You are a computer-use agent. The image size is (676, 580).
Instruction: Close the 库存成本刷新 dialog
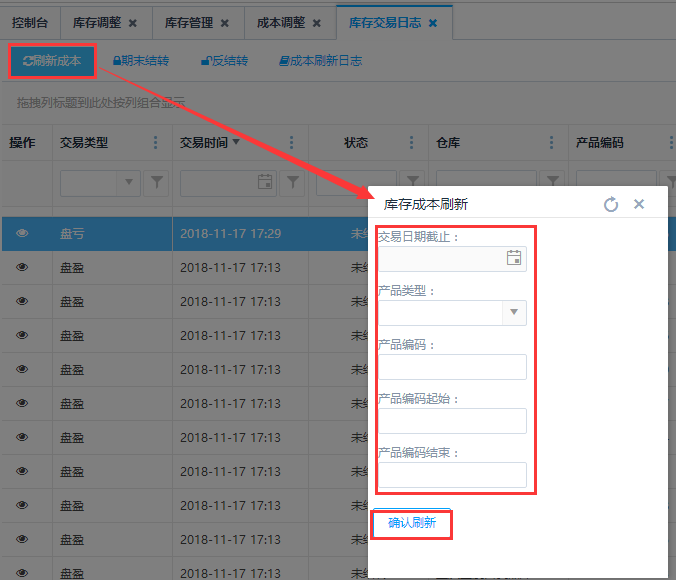(639, 204)
